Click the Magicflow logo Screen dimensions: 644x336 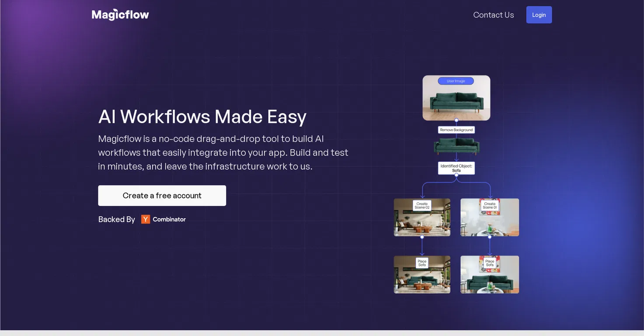120,15
